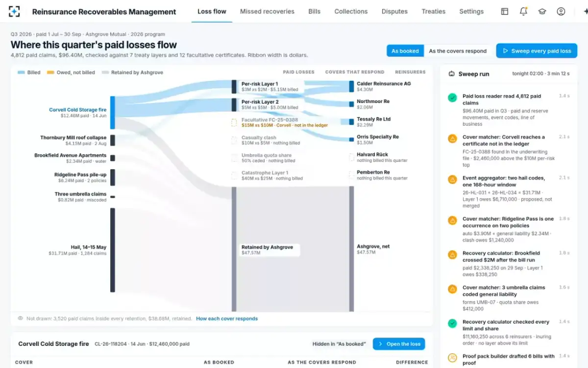
Task: Click the AS THE COVERS RESPOND column header
Action: point(322,362)
